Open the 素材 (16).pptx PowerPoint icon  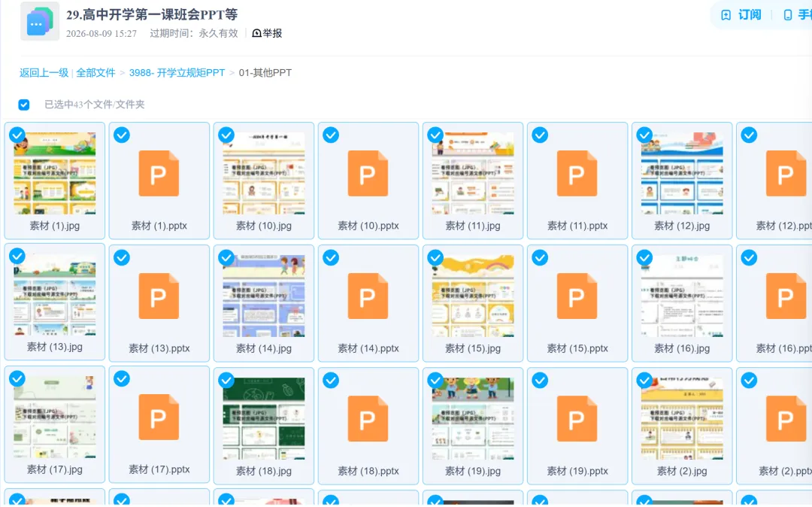[786, 296]
